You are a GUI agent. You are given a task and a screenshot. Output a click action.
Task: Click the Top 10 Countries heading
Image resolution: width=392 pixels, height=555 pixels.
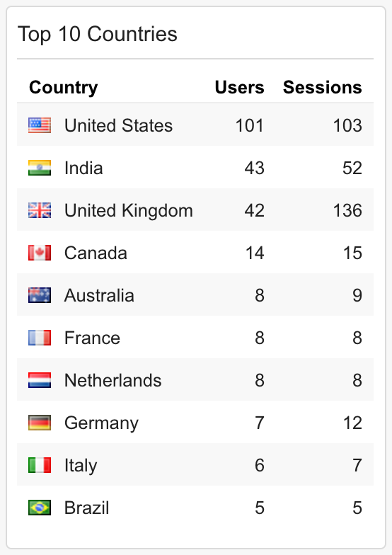(98, 34)
